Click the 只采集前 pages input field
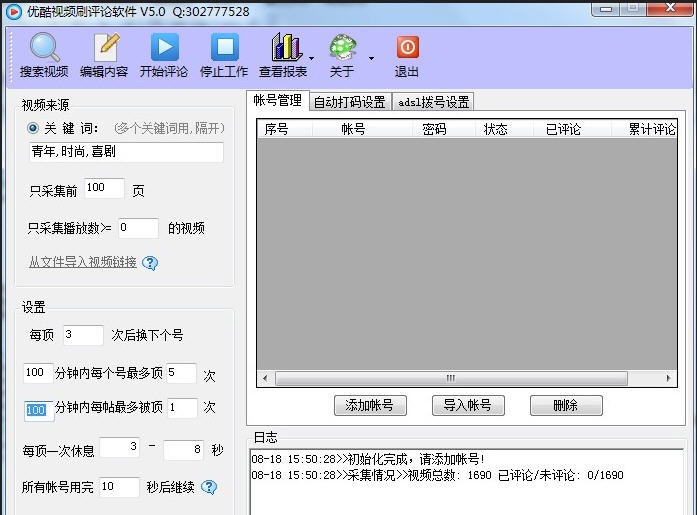The height and width of the screenshot is (515, 697). click(104, 188)
